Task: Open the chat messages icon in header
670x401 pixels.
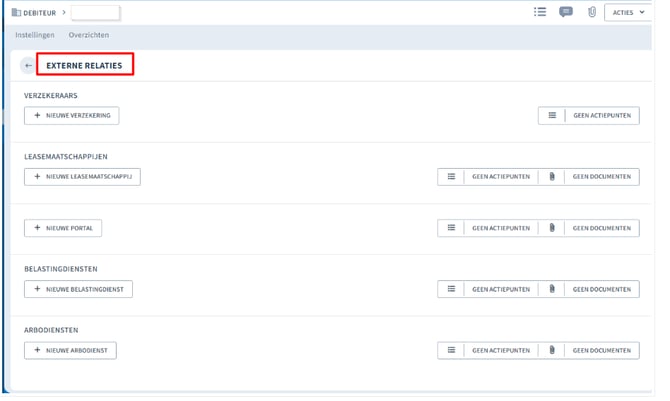Action: (566, 12)
